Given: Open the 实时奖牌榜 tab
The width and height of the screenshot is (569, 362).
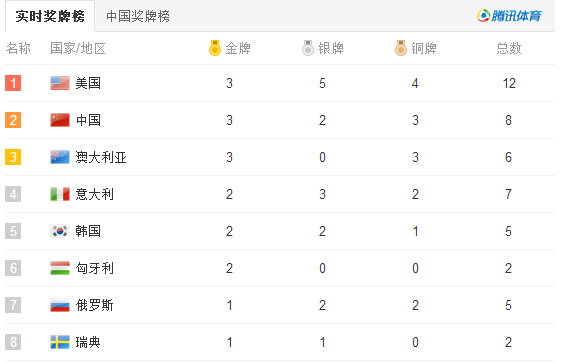Looking at the screenshot, I should click(x=50, y=16).
